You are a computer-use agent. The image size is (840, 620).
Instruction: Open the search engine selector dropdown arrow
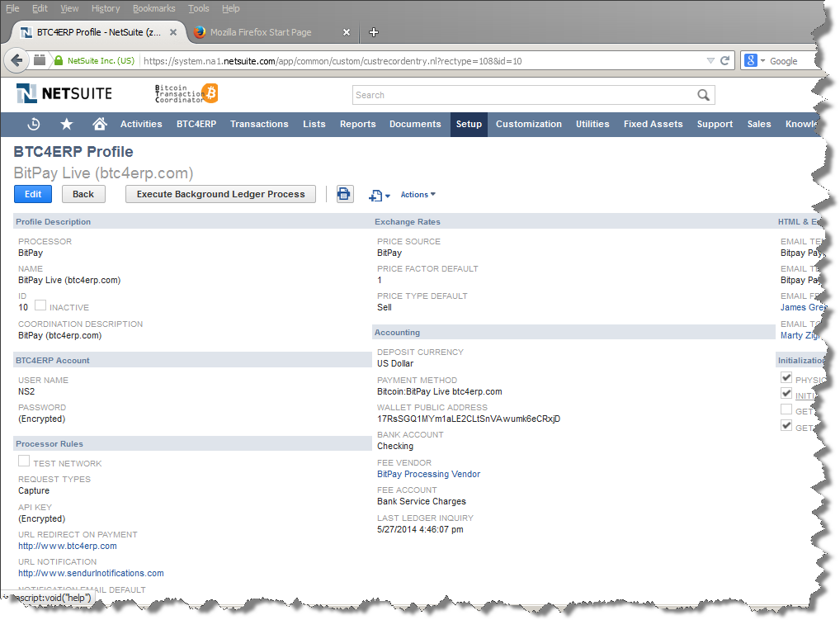tap(763, 60)
